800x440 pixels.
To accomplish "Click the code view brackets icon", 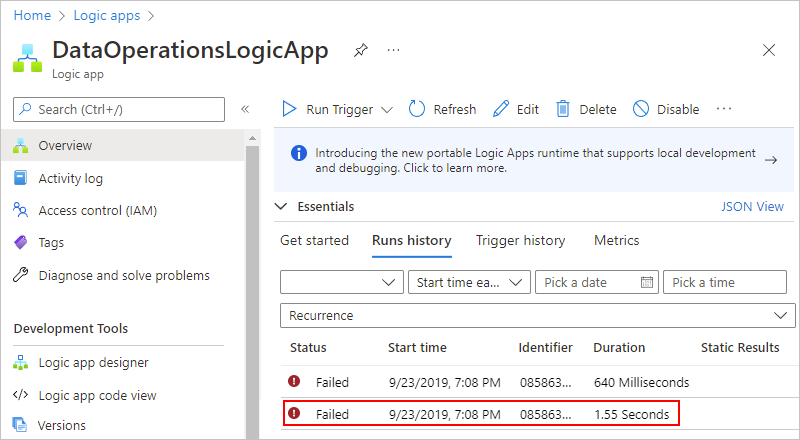I will (x=20, y=395).
